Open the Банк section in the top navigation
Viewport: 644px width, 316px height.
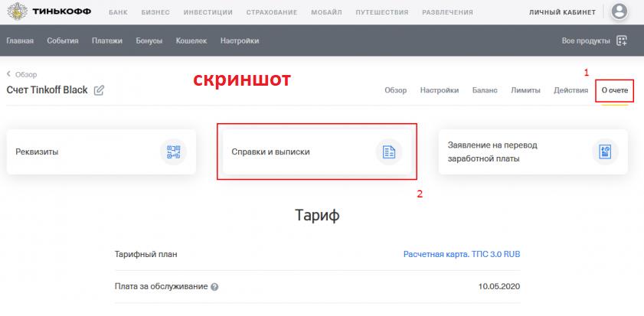click(x=118, y=12)
